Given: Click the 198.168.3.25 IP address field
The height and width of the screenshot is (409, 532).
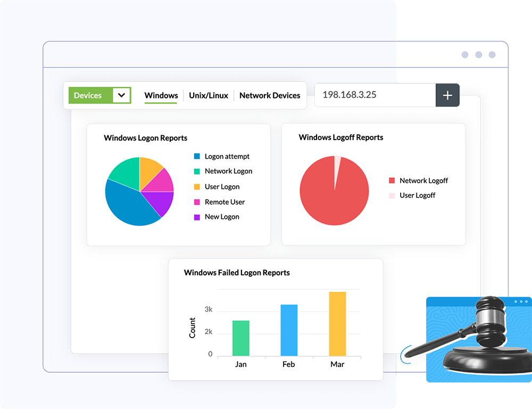Looking at the screenshot, I should tap(375, 95).
